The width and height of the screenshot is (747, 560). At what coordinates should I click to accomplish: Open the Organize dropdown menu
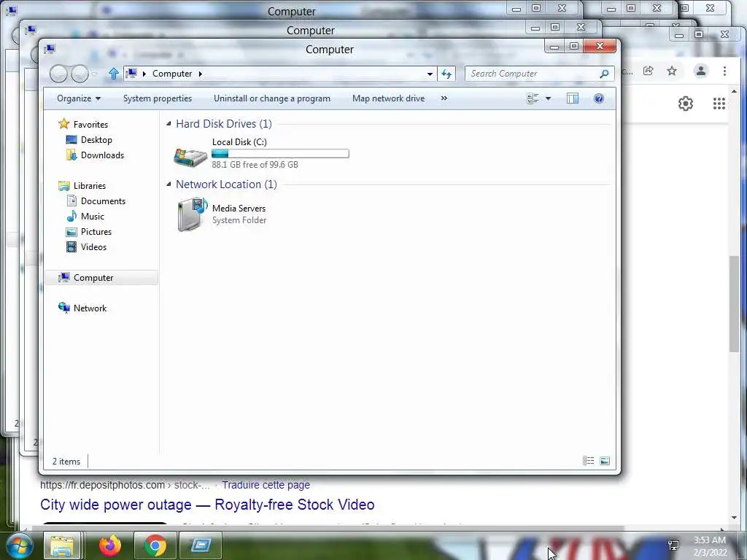coord(79,98)
